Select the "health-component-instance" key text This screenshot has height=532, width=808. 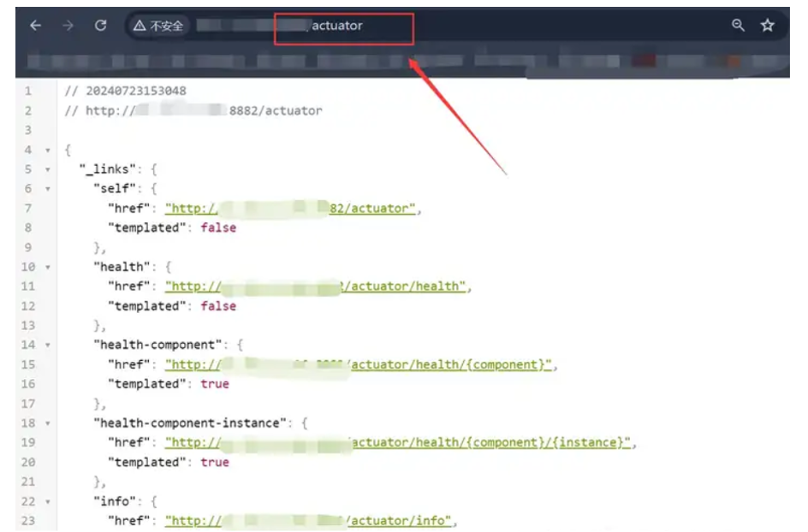tap(190, 423)
